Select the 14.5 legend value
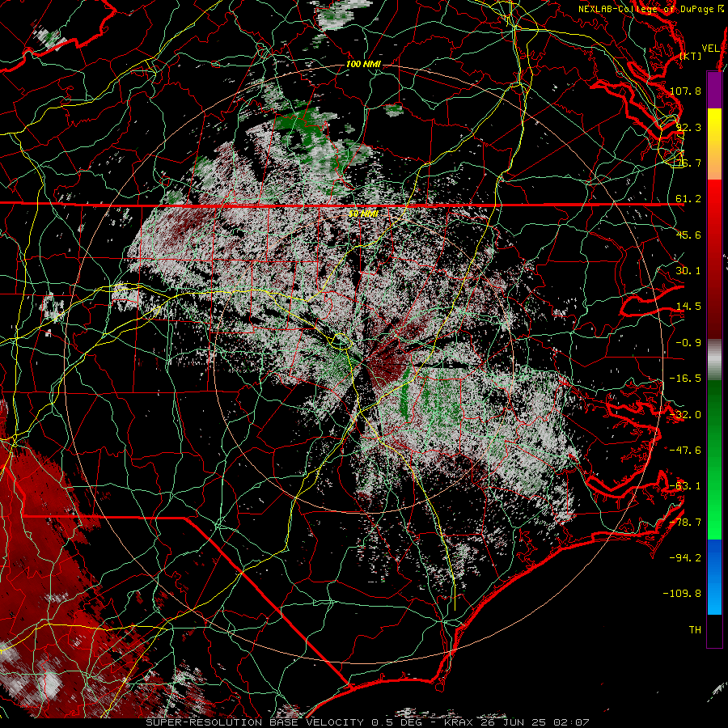 (x=688, y=307)
